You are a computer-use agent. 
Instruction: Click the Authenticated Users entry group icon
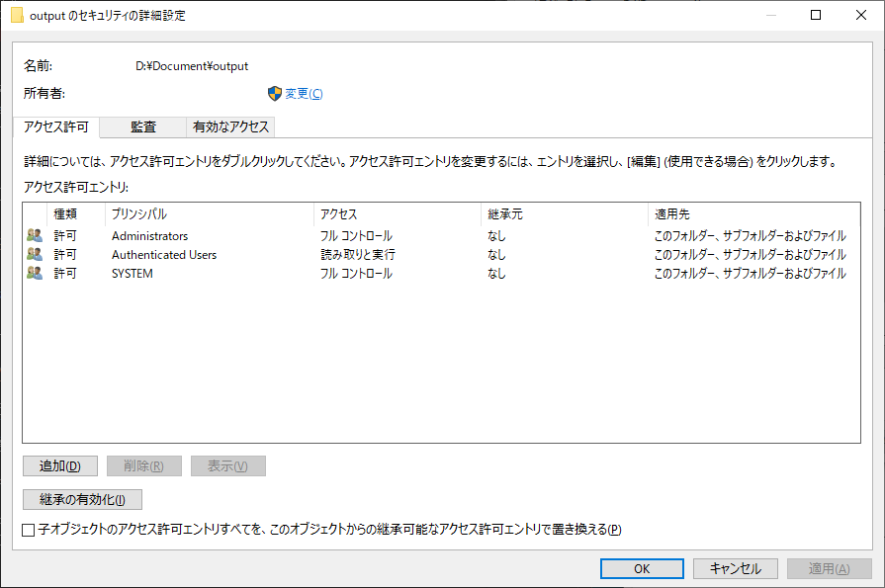coord(35,255)
